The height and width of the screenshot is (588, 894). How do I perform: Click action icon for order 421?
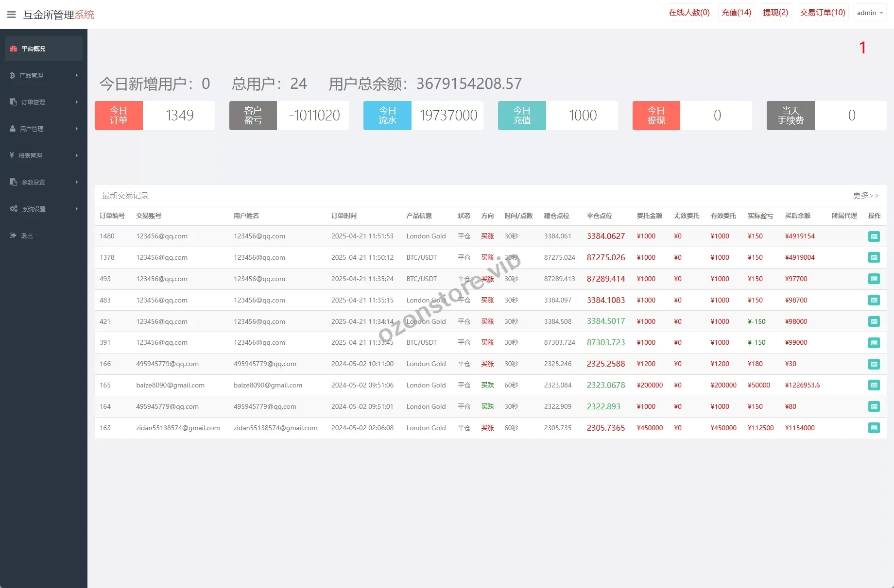(x=874, y=321)
